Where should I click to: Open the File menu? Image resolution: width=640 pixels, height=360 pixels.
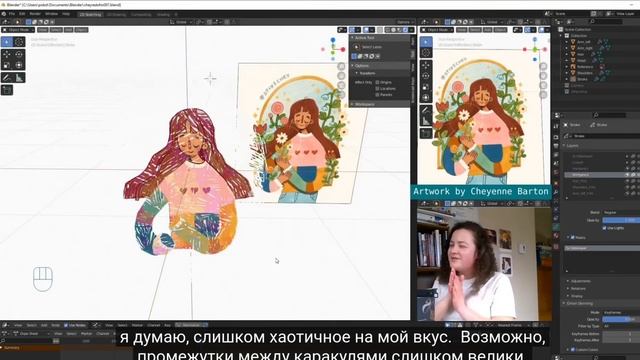point(12,14)
